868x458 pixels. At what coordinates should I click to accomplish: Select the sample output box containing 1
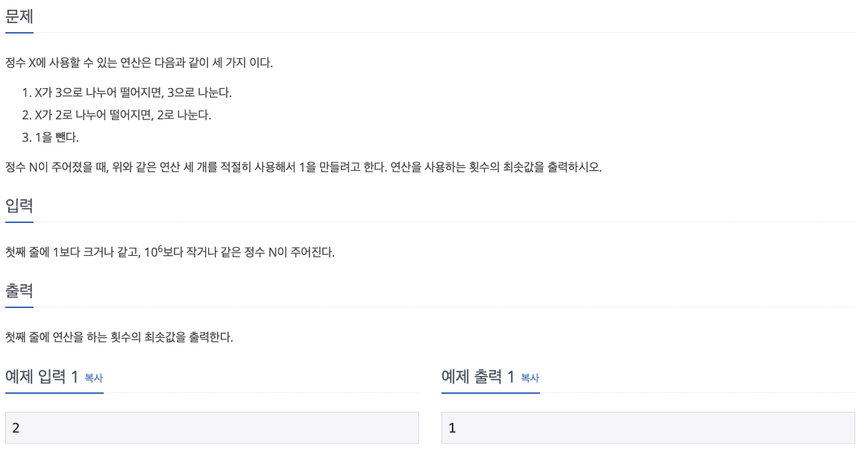[x=648, y=427]
